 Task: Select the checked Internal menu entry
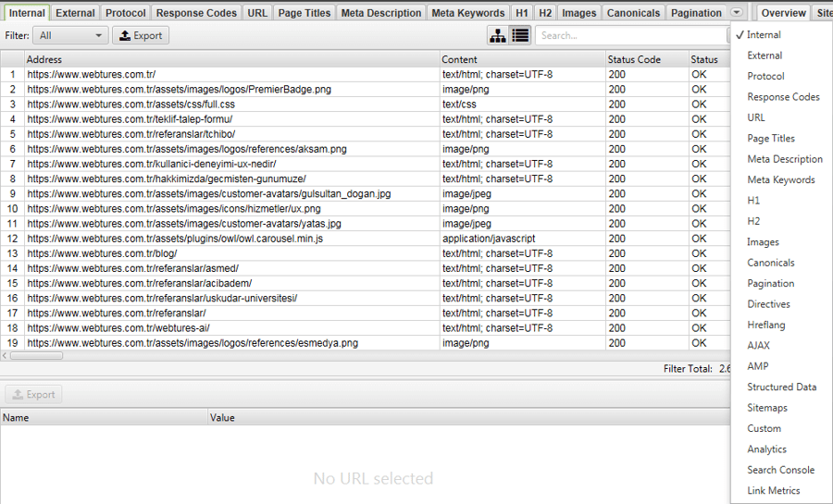pos(764,34)
